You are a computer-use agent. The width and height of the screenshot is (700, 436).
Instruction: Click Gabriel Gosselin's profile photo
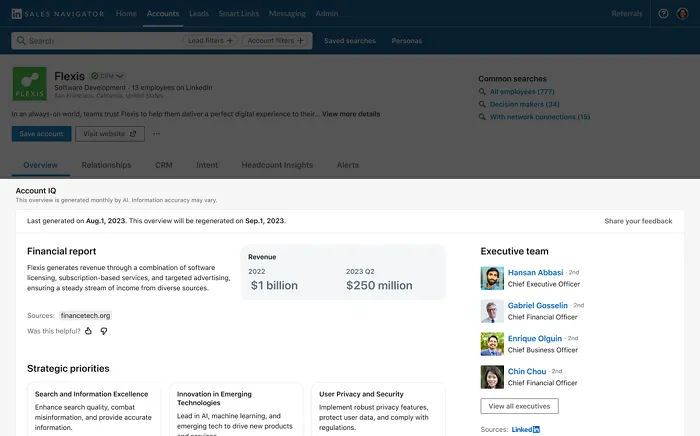click(492, 311)
